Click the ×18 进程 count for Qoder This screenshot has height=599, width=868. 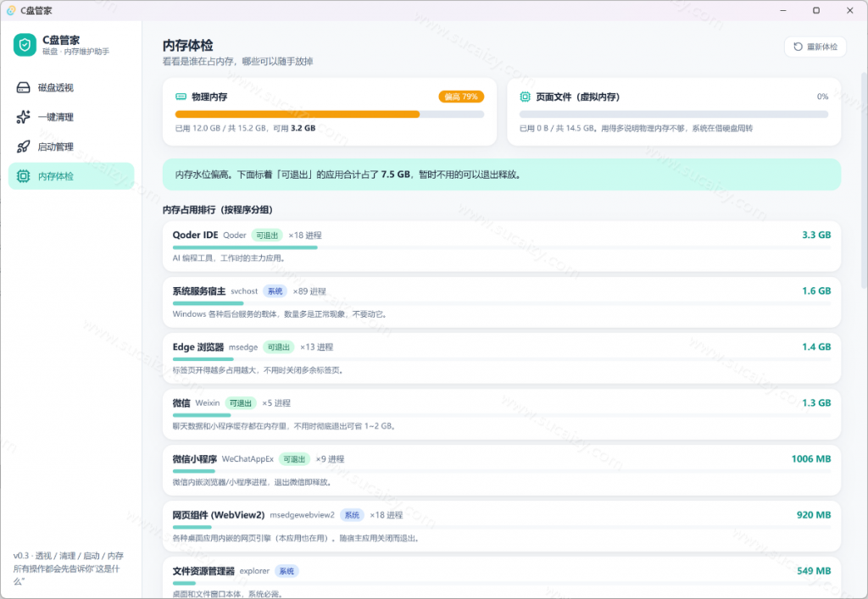pyautogui.click(x=305, y=235)
